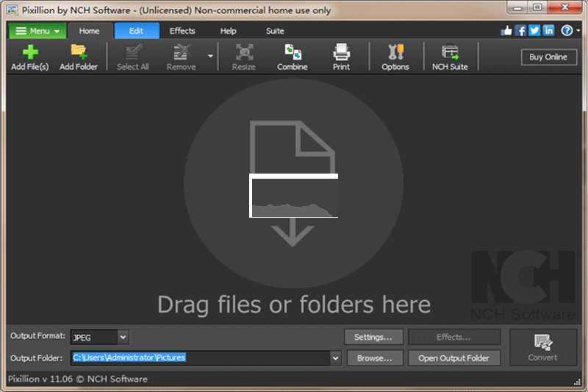Image resolution: width=588 pixels, height=392 pixels.
Task: Click the Twitter share icon
Action: coord(534,31)
